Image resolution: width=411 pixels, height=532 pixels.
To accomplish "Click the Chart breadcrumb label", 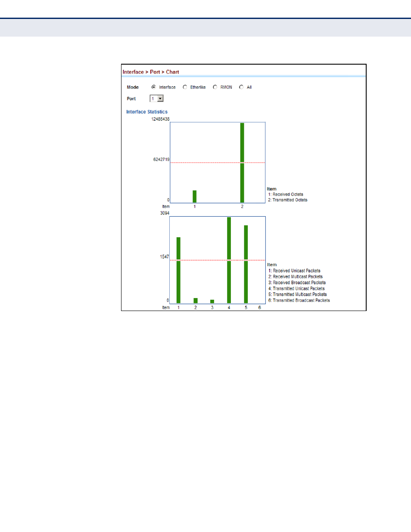I will coord(172,72).
